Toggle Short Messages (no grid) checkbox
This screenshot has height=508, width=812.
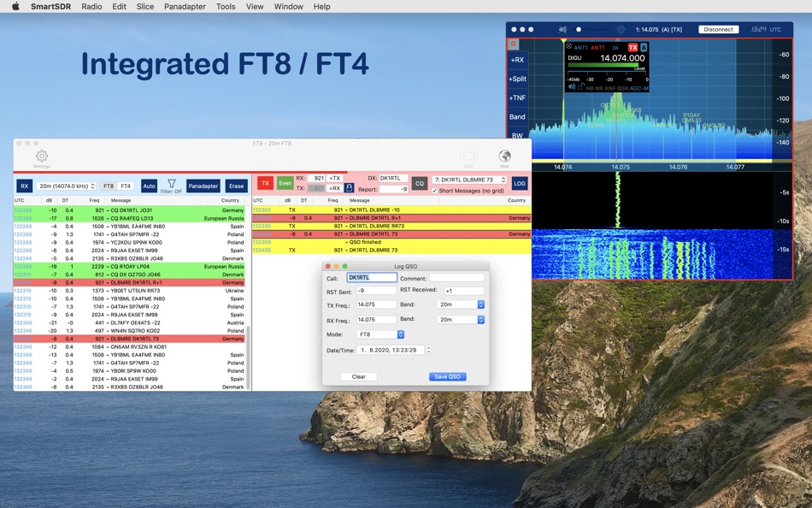click(434, 191)
